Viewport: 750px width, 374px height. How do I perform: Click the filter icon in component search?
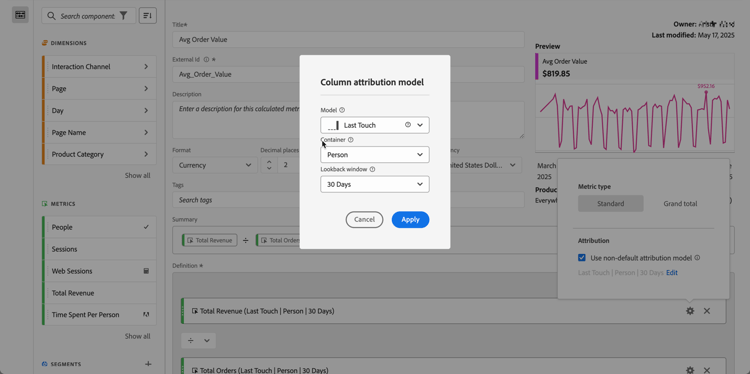(123, 16)
